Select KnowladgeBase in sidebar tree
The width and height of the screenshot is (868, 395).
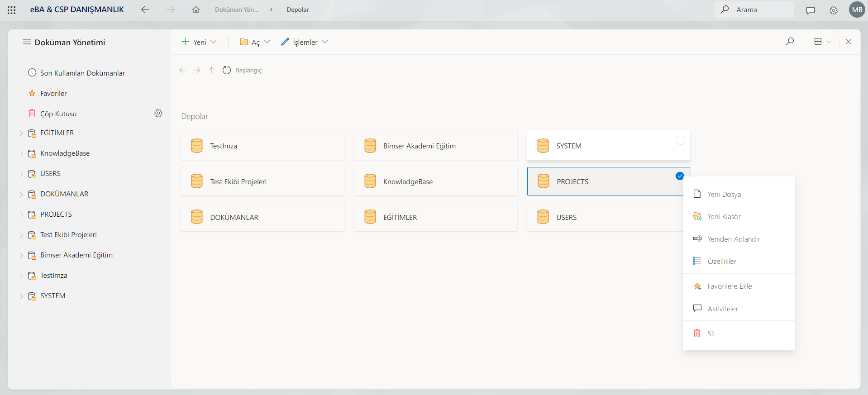tap(65, 153)
